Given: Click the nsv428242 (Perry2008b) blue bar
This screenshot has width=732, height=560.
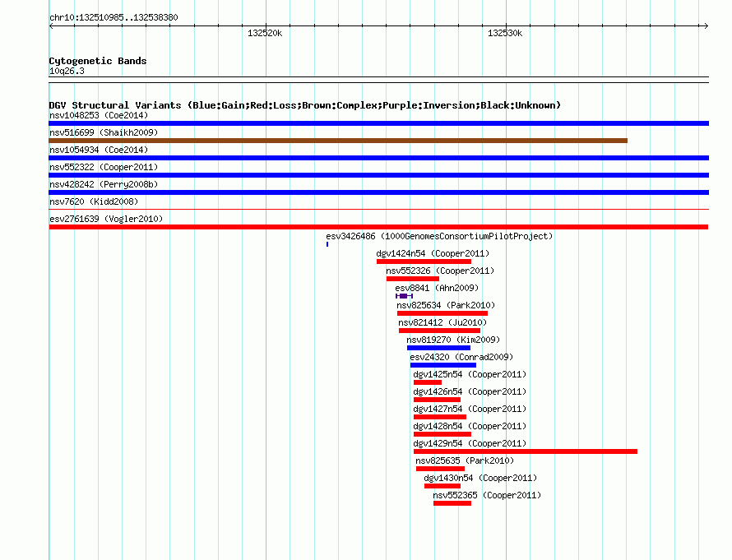Looking at the screenshot, I should (x=378, y=192).
